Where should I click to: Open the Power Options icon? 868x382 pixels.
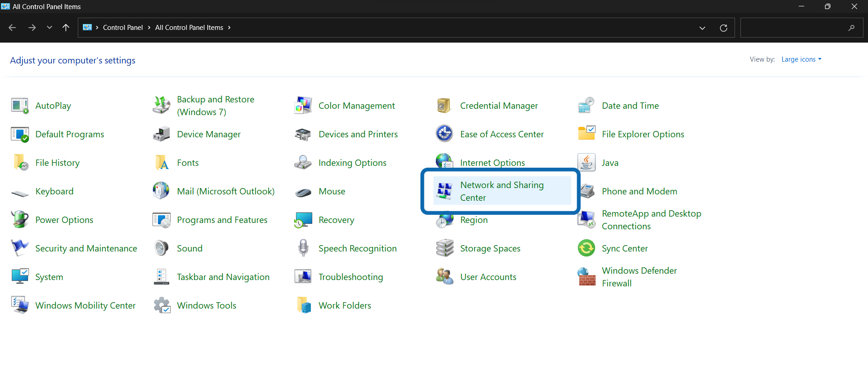(20, 220)
